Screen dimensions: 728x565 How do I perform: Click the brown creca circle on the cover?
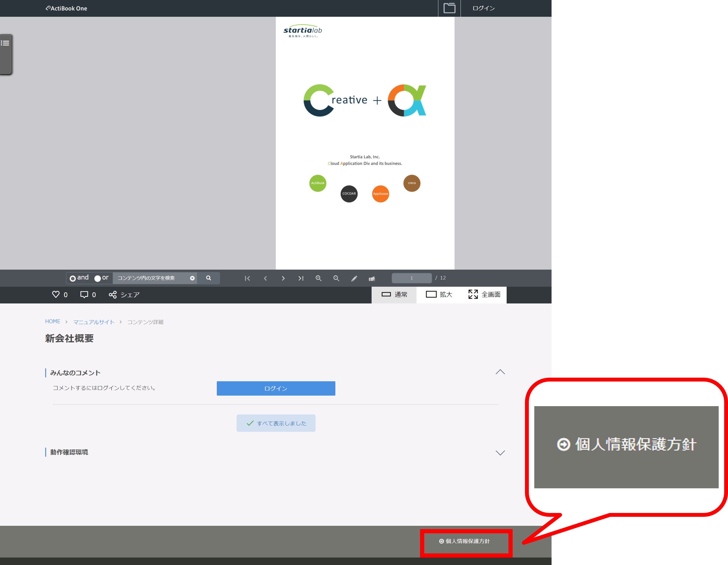coord(412,183)
